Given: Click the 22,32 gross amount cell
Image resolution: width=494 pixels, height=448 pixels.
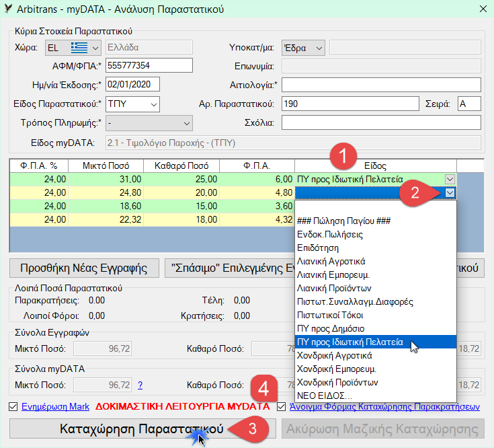Looking at the screenshot, I should 106,219.
